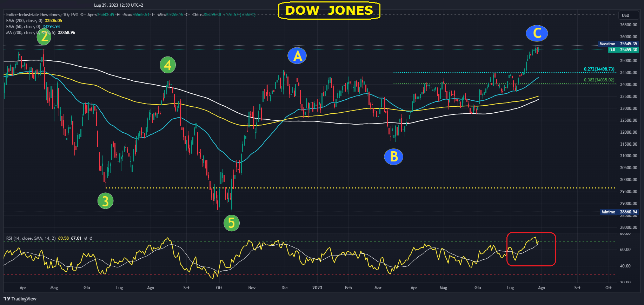Viewport: 644px width, 305px height.
Task: Select the RSI (14, close, SMA, 14, 2) legend
Action: (31, 238)
